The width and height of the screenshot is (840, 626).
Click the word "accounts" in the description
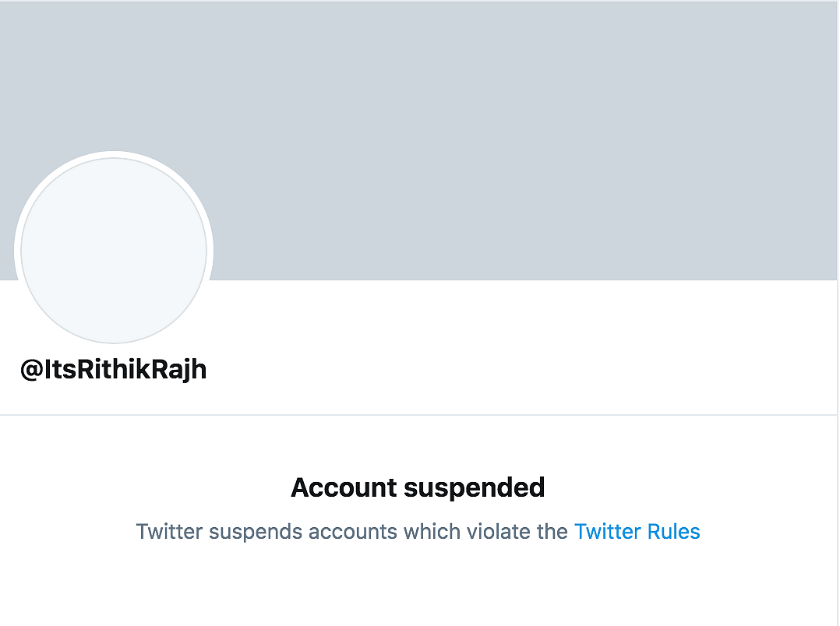pos(353,532)
